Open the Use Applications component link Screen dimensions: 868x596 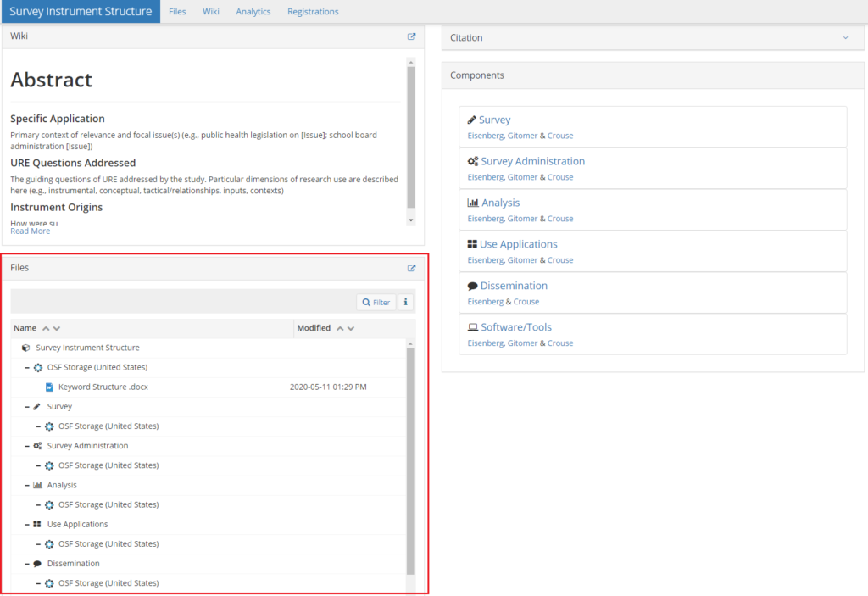[518, 244]
